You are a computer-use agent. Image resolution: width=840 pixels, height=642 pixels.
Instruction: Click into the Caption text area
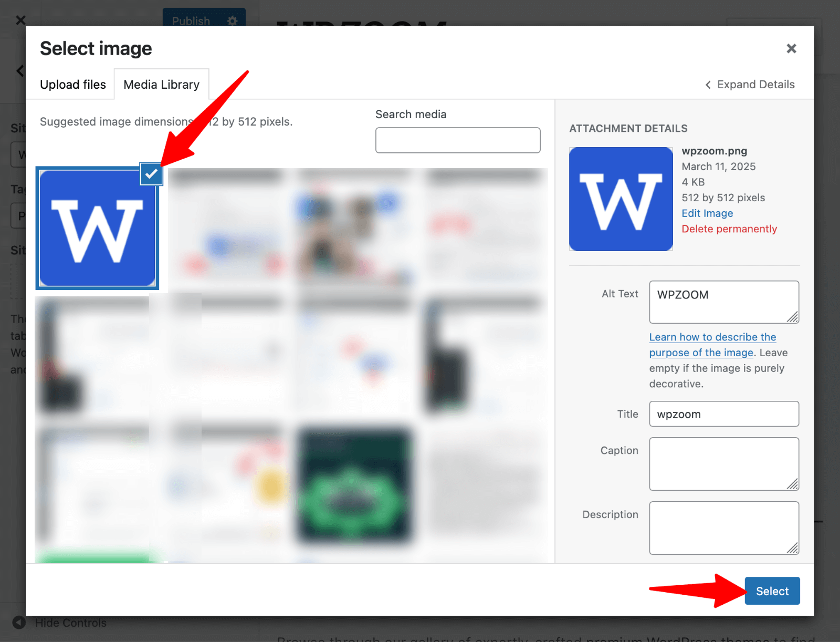click(x=724, y=464)
